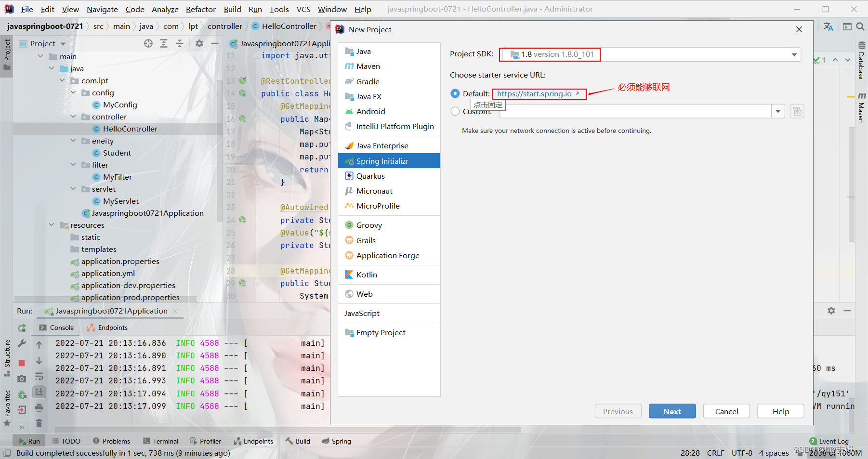Open the Database side tool window
Image resolution: width=868 pixels, height=459 pixels.
(x=861, y=60)
